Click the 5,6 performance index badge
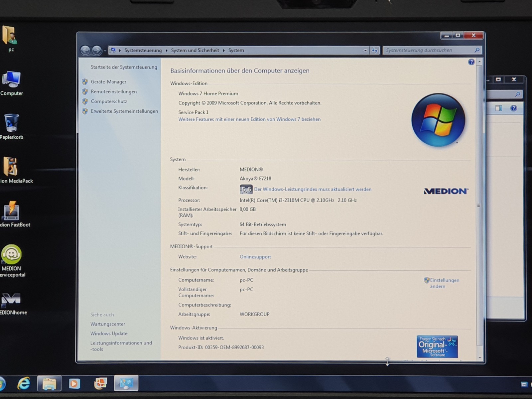The width and height of the screenshot is (532, 399). coord(246,190)
